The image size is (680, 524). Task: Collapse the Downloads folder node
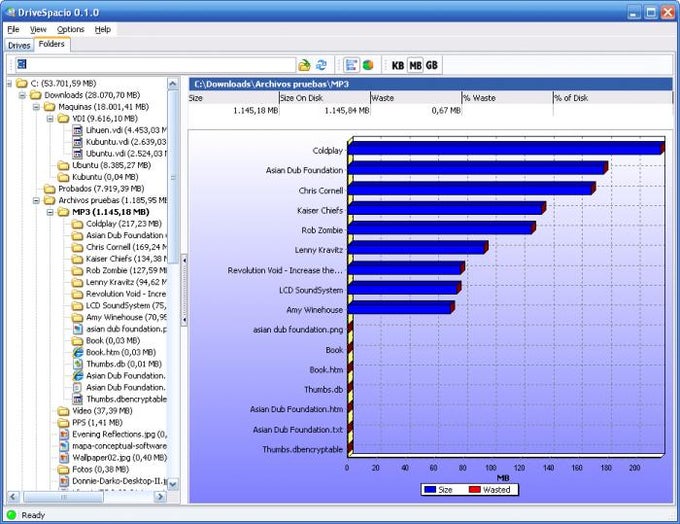click(23, 95)
